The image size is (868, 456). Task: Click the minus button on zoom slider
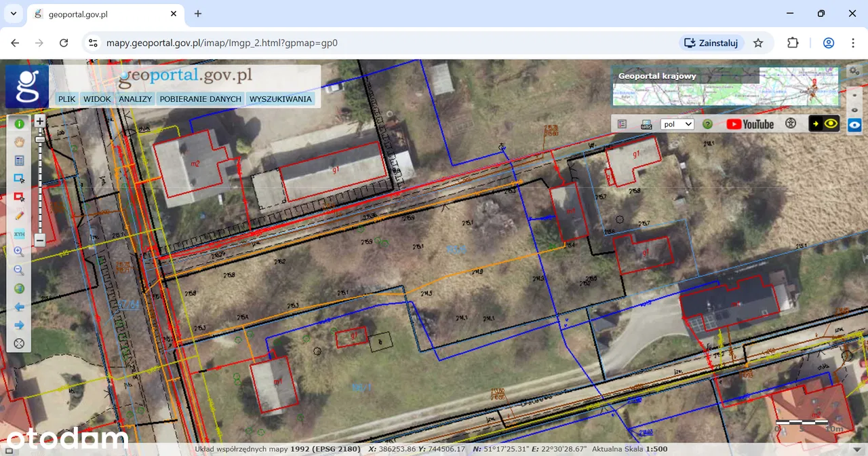point(40,240)
